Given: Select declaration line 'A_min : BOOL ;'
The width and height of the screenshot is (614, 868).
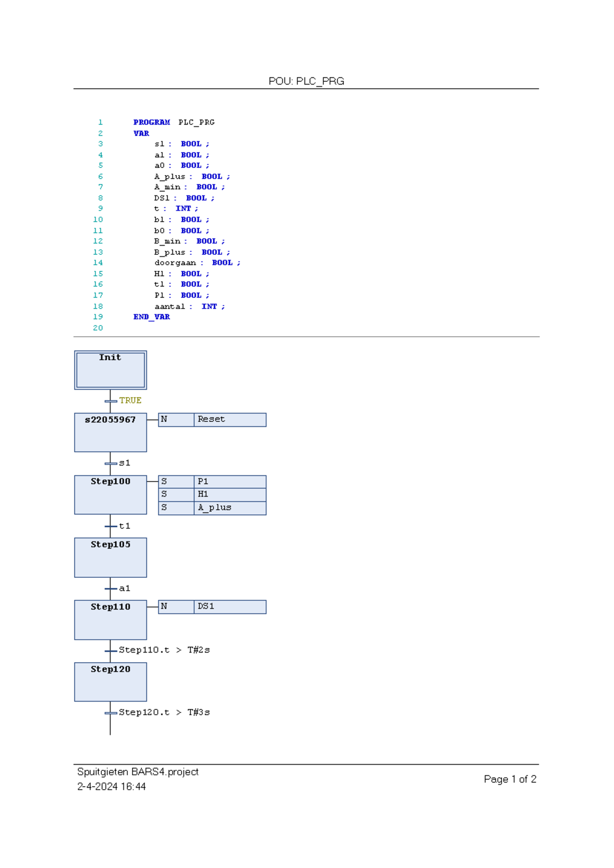Looking at the screenshot, I should point(190,187).
